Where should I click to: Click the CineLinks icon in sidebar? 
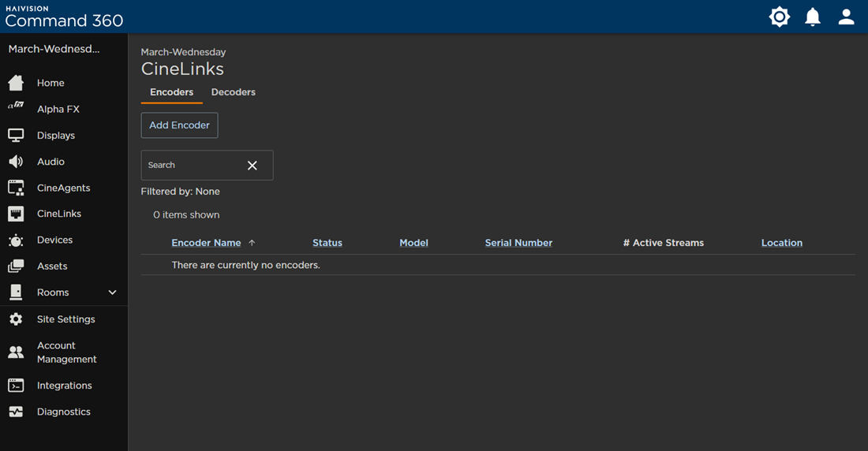[x=16, y=214]
